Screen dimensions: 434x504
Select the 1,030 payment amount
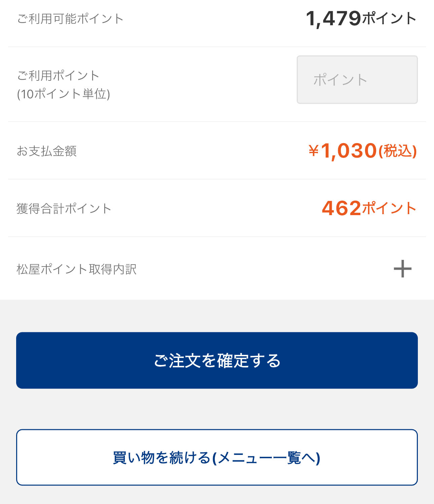(x=349, y=150)
